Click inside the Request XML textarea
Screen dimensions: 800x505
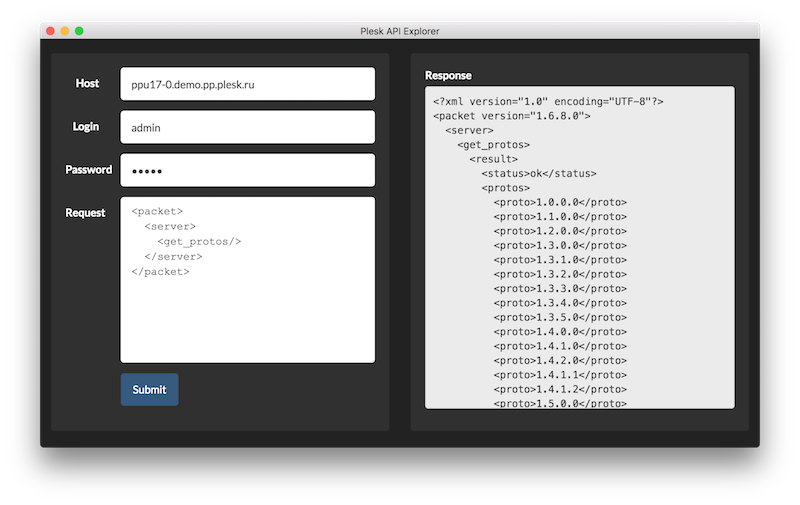(x=247, y=280)
